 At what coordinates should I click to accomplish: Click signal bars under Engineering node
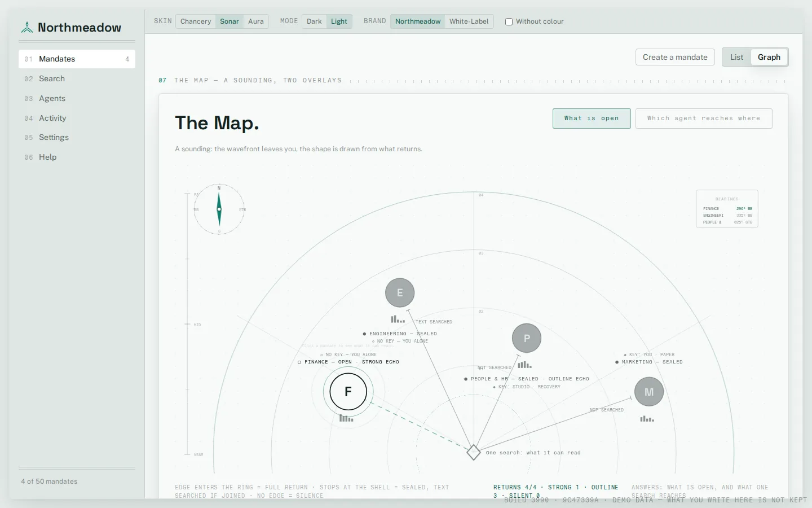398,319
